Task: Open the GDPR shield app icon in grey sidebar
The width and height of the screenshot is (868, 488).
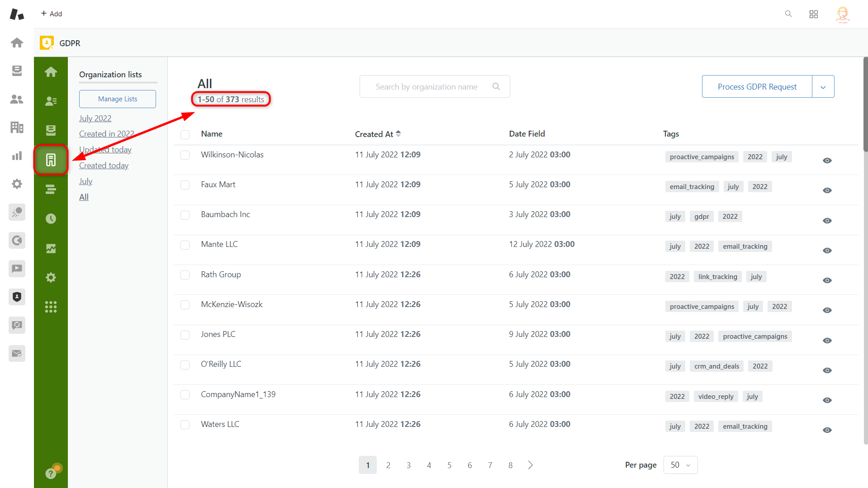Action: [17, 297]
